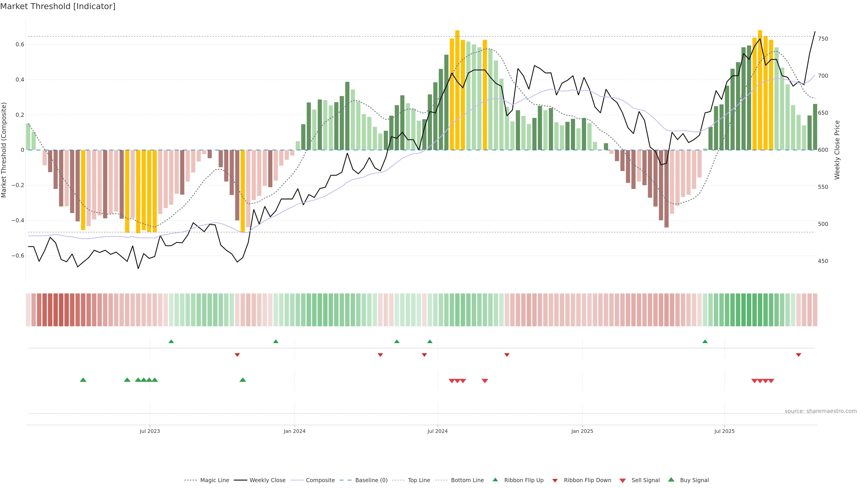Viewport: 868px width, 488px height.
Task: Click the Ribbon Flip Down legend triangle
Action: coord(555,480)
